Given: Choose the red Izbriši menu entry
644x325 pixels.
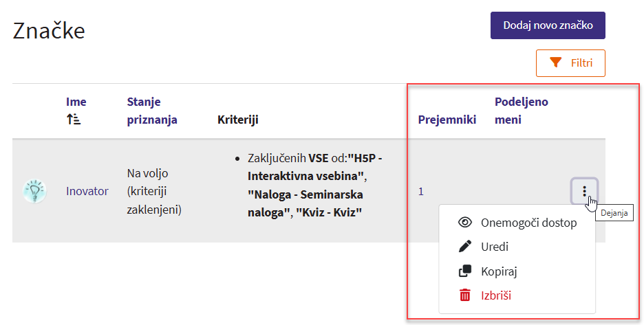Looking at the screenshot, I should coord(495,295).
